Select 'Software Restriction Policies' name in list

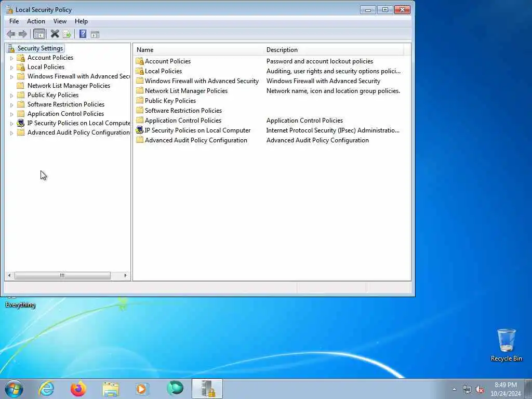tap(183, 110)
